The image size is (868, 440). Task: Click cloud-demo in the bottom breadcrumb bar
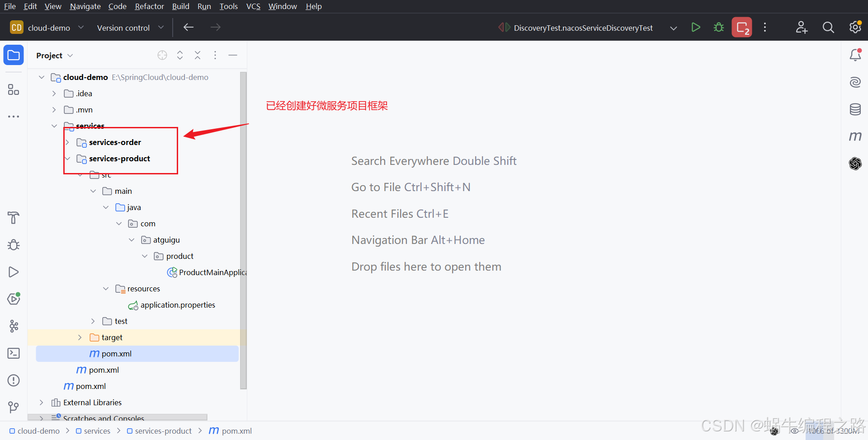point(35,431)
